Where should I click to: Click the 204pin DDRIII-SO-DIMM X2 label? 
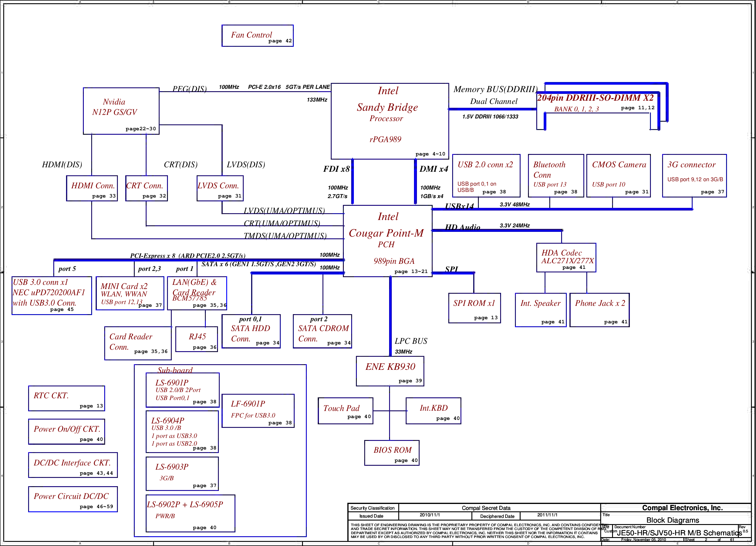(595, 98)
